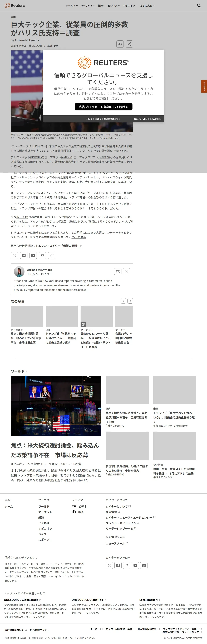Open LegalTracker link
The height and width of the screenshot is (644, 207).
tap(149, 599)
